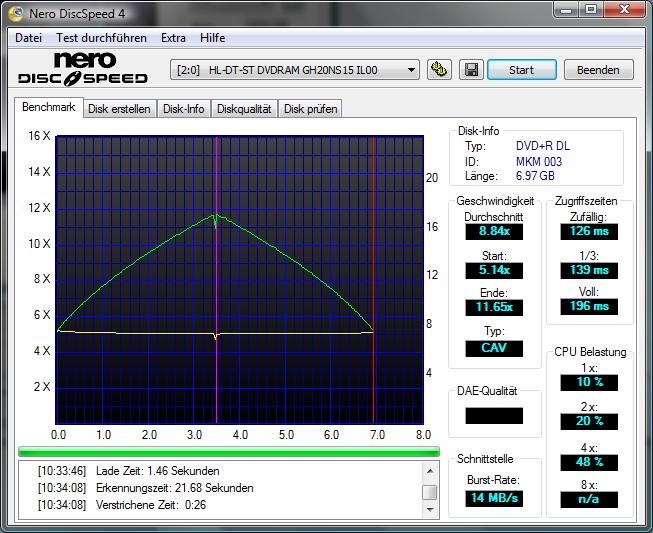Screen dimensions: 653x533
Task: Click the Start speed 5.14x value
Action: click(x=494, y=270)
